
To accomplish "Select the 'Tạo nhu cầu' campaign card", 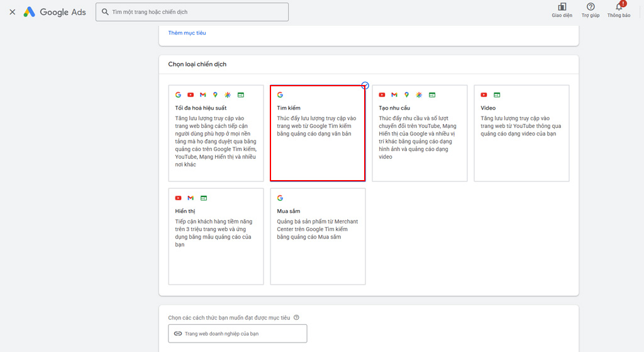I will click(419, 133).
